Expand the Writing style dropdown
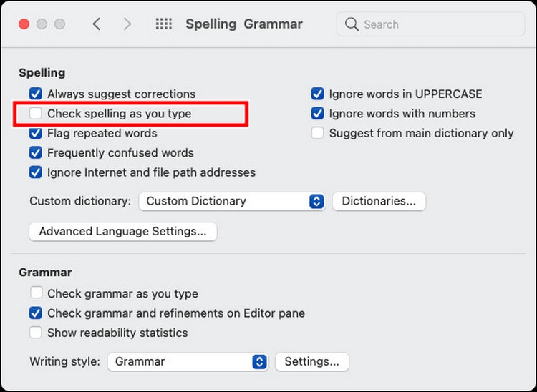The image size is (537, 392). coord(188,361)
